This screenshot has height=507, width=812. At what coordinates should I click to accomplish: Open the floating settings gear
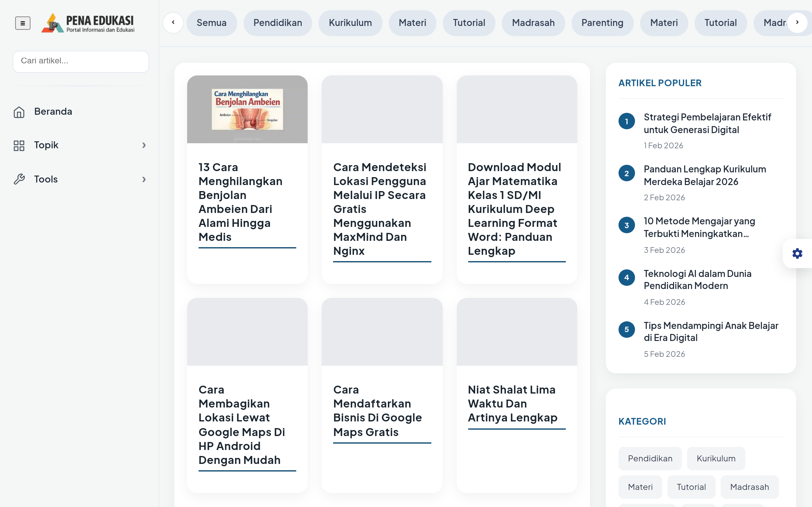(797, 253)
